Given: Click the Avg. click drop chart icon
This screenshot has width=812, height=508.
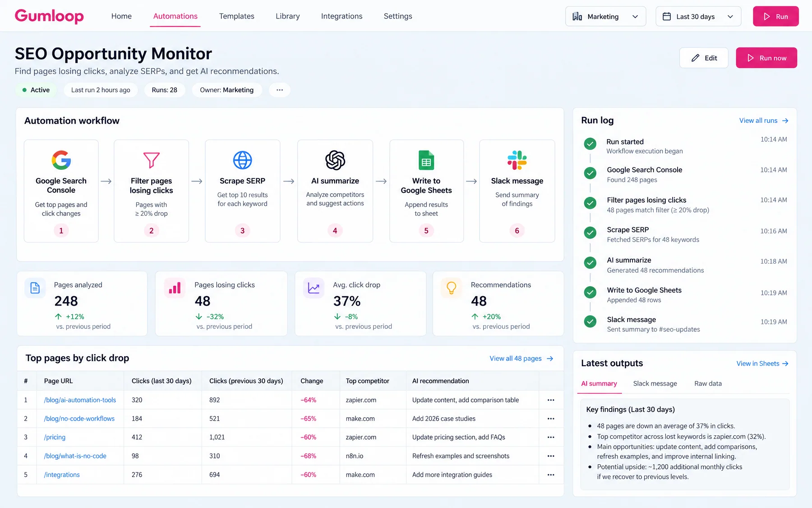Looking at the screenshot, I should pyautogui.click(x=314, y=288).
